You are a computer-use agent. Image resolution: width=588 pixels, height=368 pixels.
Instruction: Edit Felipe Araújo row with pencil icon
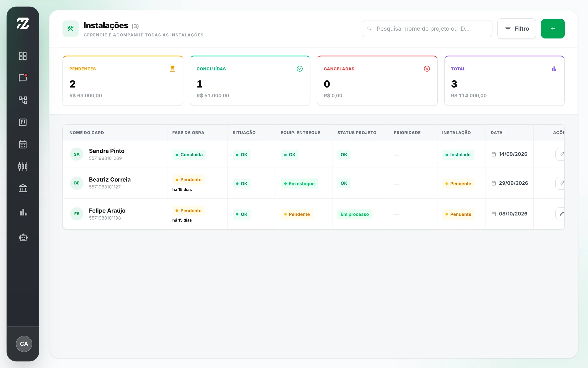point(561,214)
